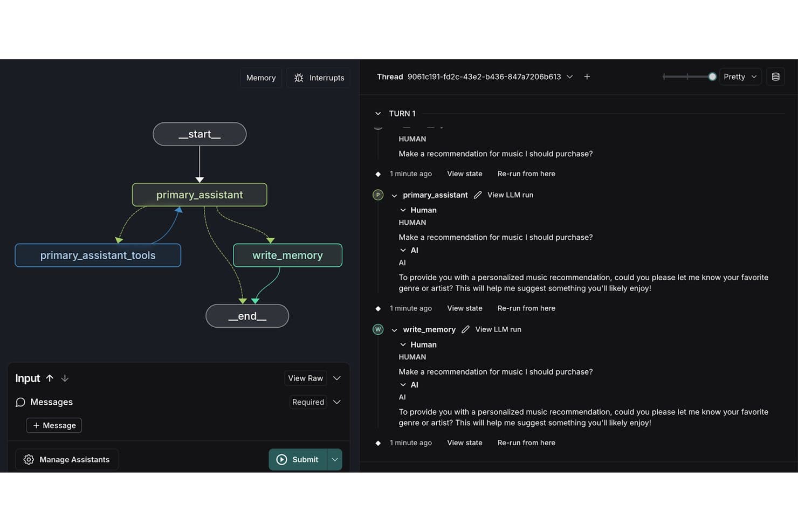Screen dimensions: 798x532
Task: Expand the chevron next to Required
Action: coord(337,402)
